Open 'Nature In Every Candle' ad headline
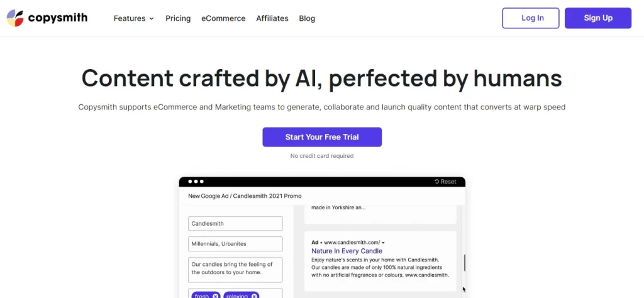644x298 pixels. [x=347, y=251]
